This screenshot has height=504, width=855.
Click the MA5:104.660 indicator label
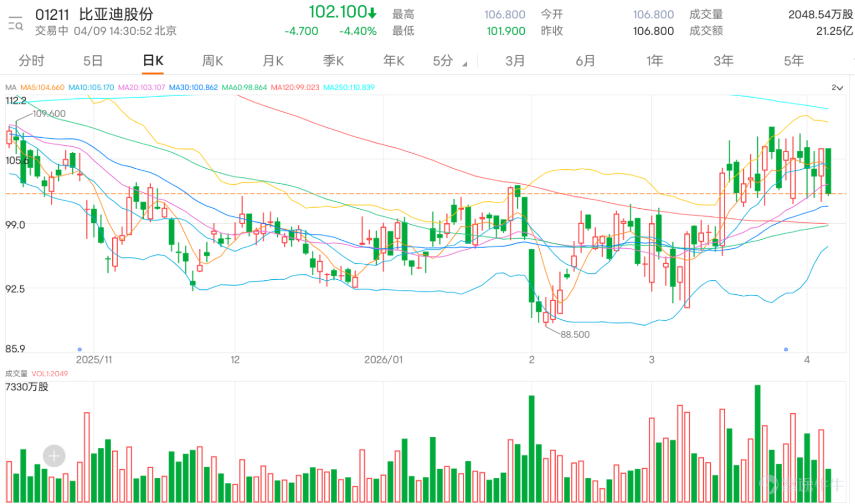(42, 87)
